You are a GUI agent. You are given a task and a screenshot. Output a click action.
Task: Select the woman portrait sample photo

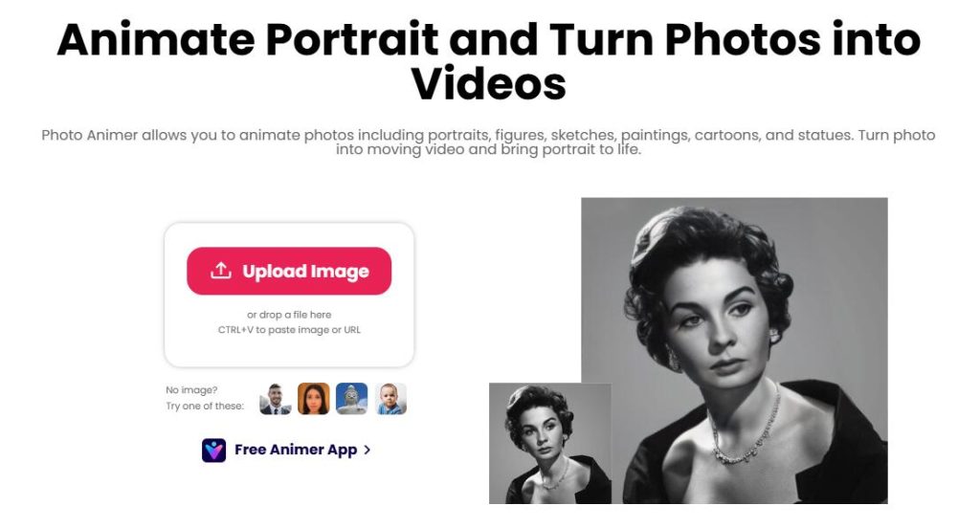(313, 399)
